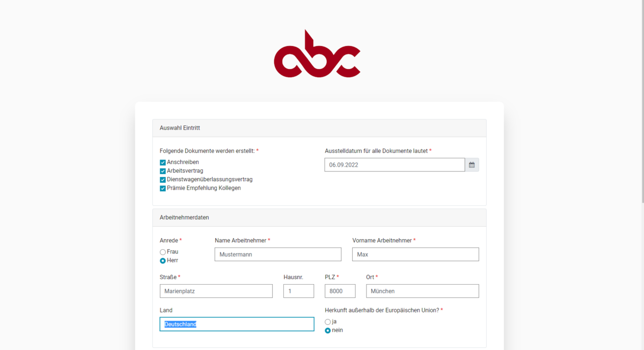Click the Ausstelldatum date field

(x=395, y=165)
